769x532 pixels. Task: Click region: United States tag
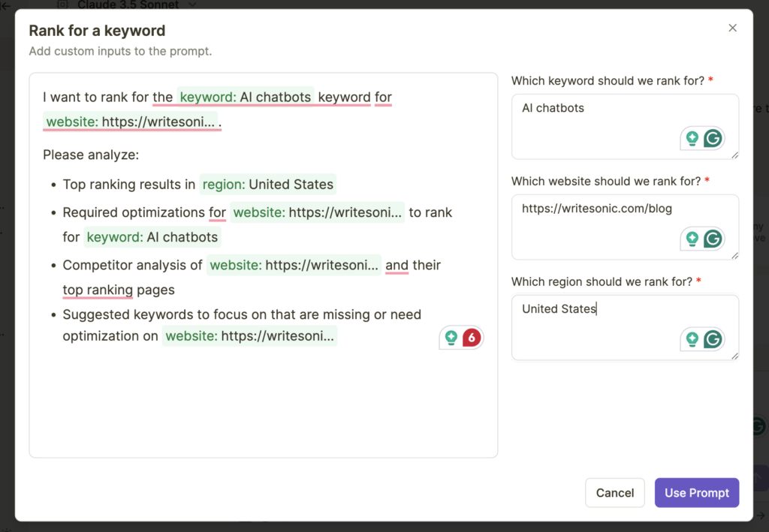point(268,184)
